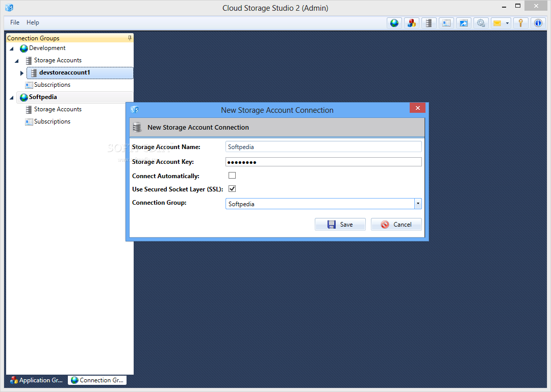
Task: Open the File menu
Action: pos(15,22)
